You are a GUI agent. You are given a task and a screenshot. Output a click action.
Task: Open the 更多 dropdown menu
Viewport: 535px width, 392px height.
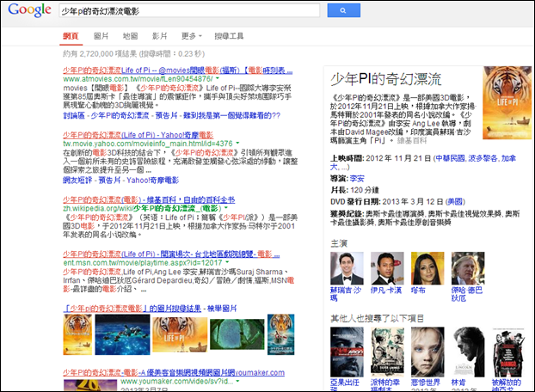click(192, 36)
